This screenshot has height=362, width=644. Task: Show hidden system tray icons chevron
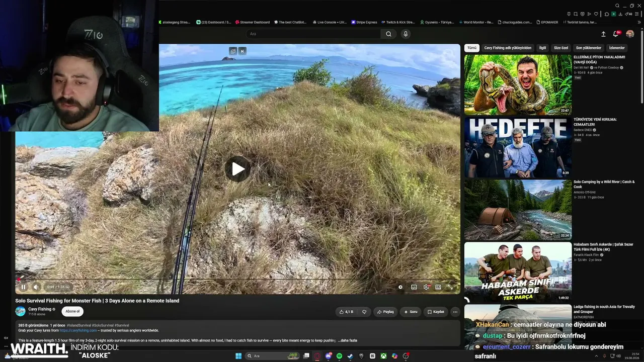(597, 356)
